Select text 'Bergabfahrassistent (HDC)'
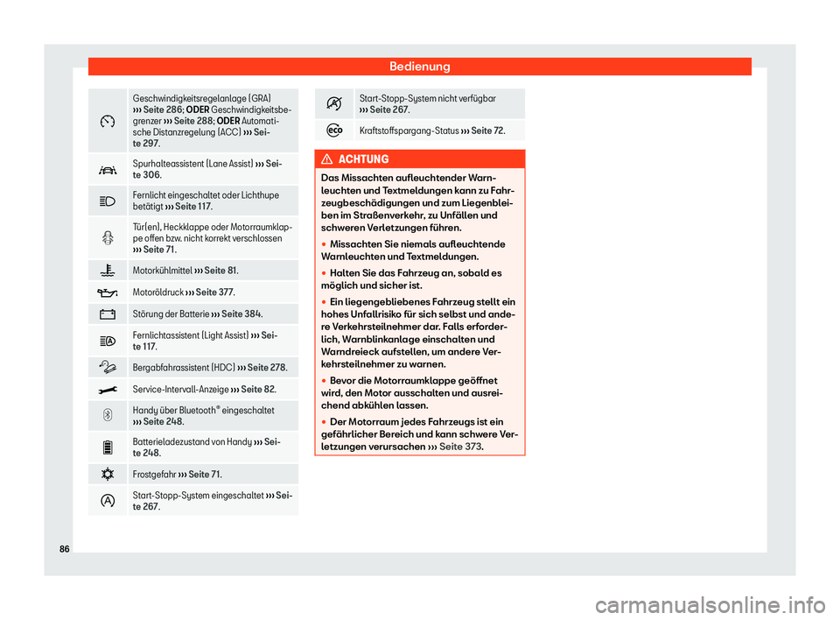Screen dimensions: 840x620 pyautogui.click(x=184, y=368)
